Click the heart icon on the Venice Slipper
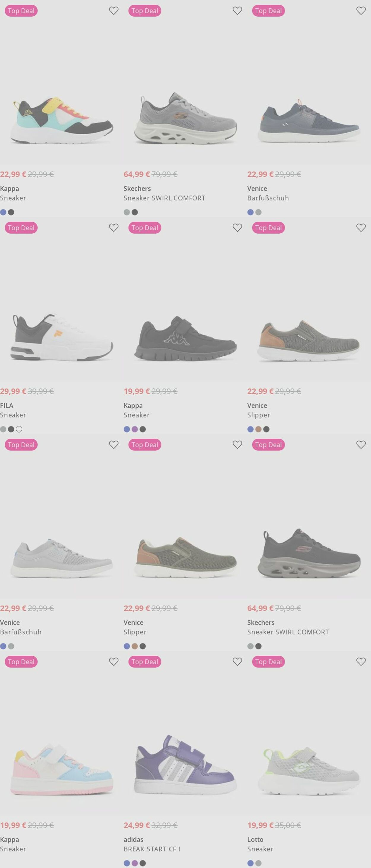This screenshot has height=868, width=371. (x=361, y=227)
